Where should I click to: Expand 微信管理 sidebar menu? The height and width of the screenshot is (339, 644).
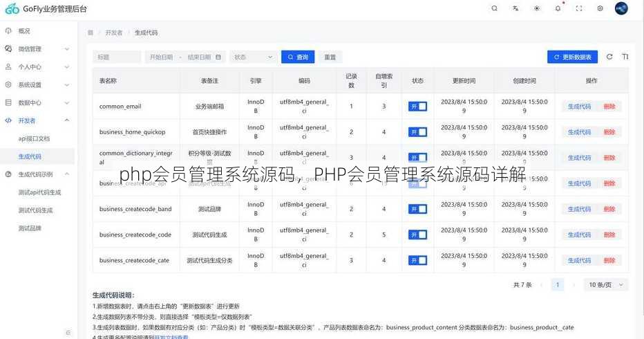37,49
